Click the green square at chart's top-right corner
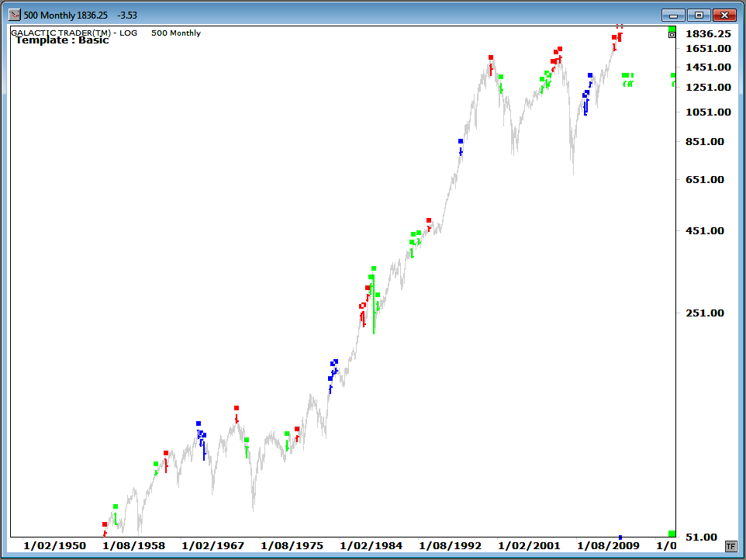Screen dimensions: 746x560 pos(672,29)
